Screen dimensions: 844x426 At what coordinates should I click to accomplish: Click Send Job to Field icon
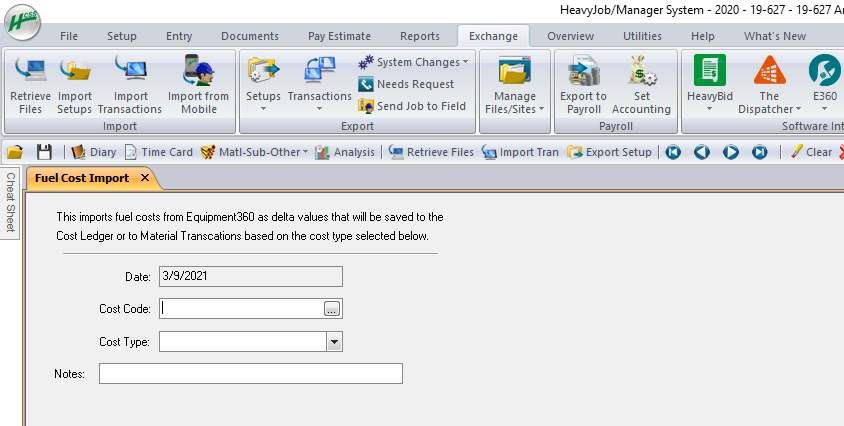click(366, 106)
